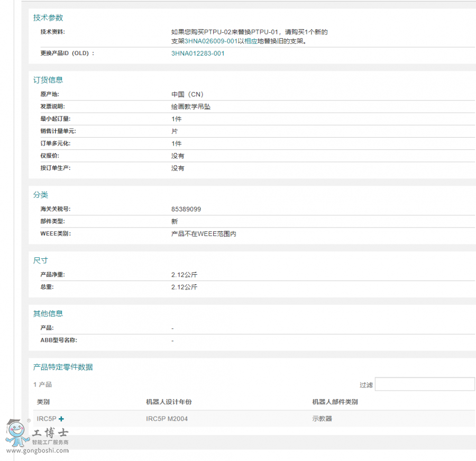
Task: Select the 类别 column header
Action: click(x=42, y=401)
